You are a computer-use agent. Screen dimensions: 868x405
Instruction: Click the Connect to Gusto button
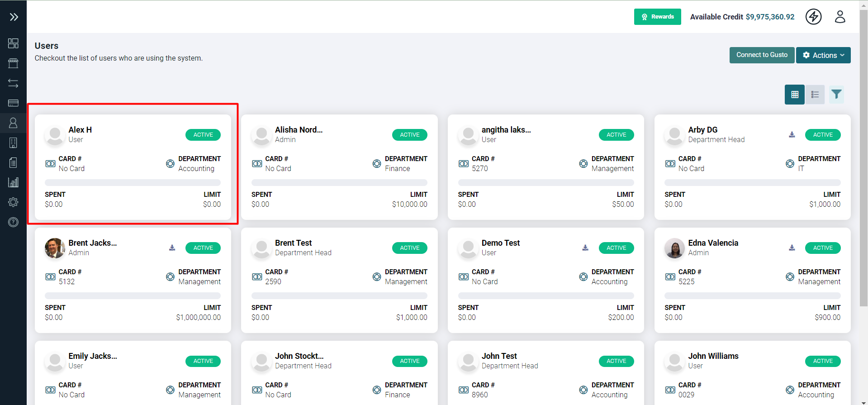[x=762, y=55]
